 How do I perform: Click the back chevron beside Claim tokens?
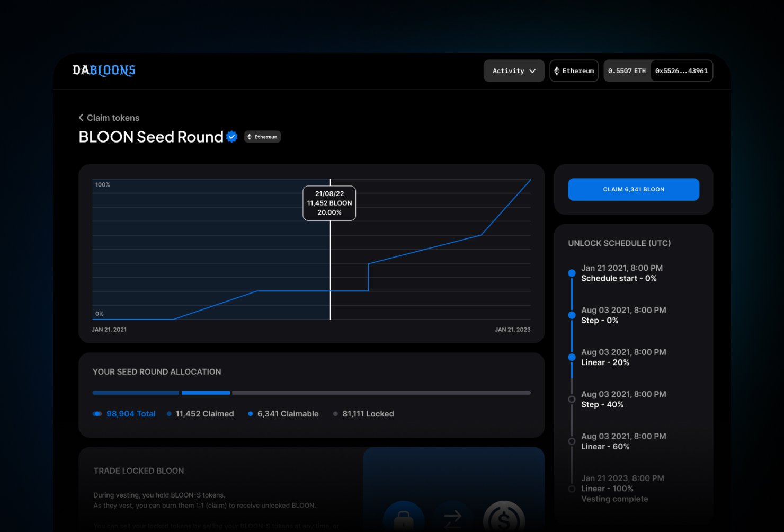tap(81, 118)
